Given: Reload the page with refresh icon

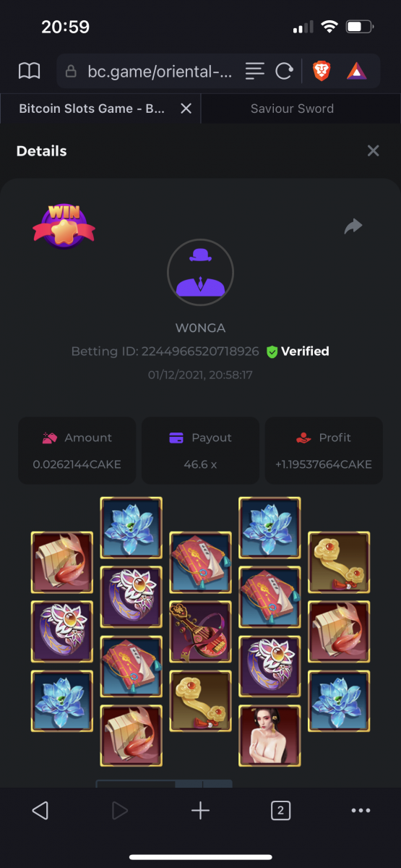Looking at the screenshot, I should coord(284,70).
